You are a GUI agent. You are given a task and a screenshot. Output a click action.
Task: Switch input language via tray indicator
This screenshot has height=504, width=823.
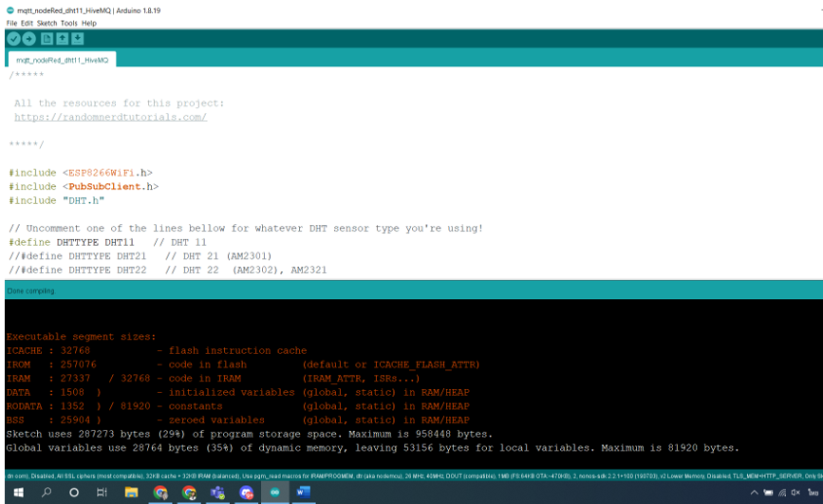(813, 493)
